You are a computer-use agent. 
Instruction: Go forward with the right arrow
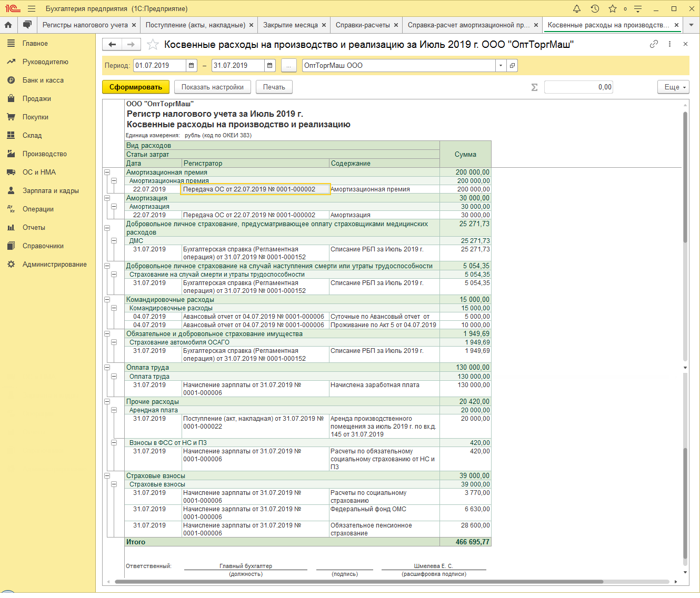pos(131,45)
